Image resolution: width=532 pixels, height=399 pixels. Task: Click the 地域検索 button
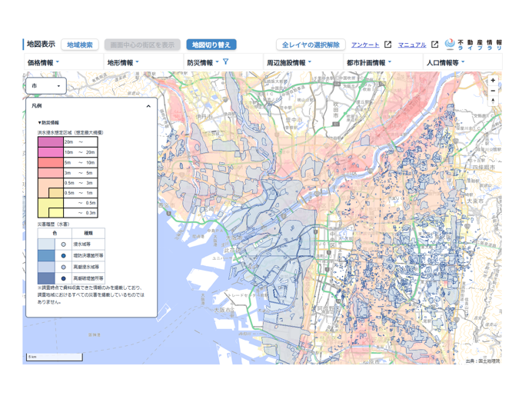click(80, 45)
